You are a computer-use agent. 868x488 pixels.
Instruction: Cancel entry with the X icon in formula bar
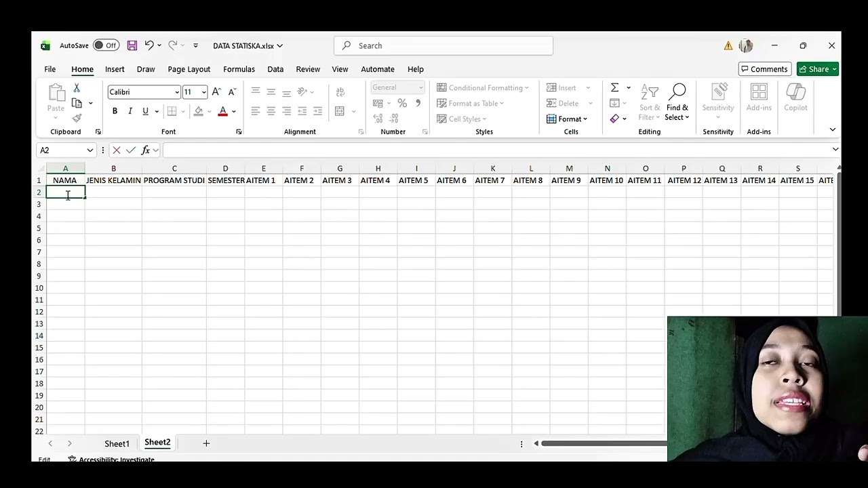pos(117,150)
